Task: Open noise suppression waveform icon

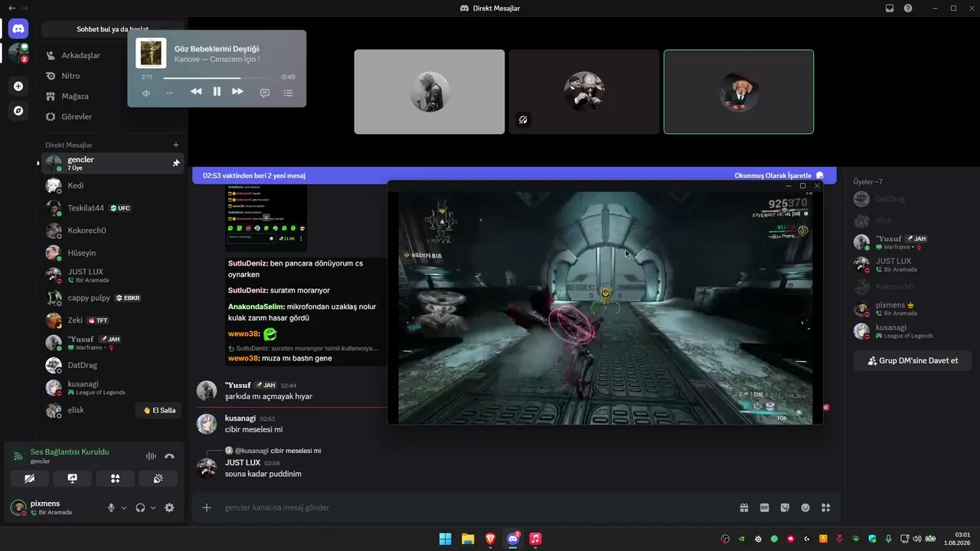Action: [x=151, y=456]
